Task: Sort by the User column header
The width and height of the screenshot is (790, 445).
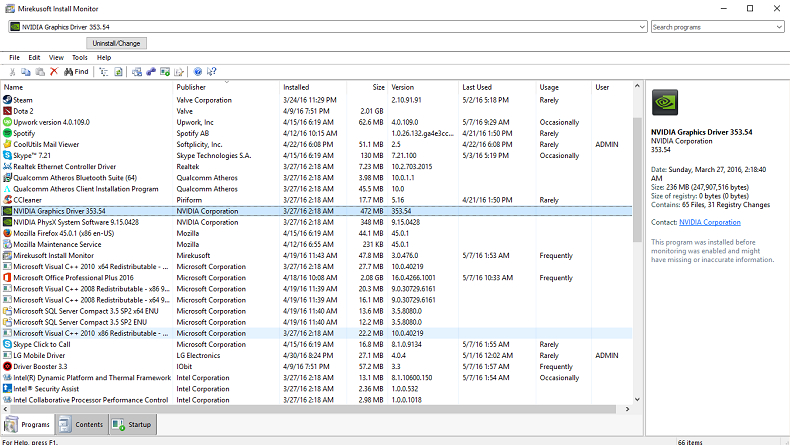Action: 612,87
